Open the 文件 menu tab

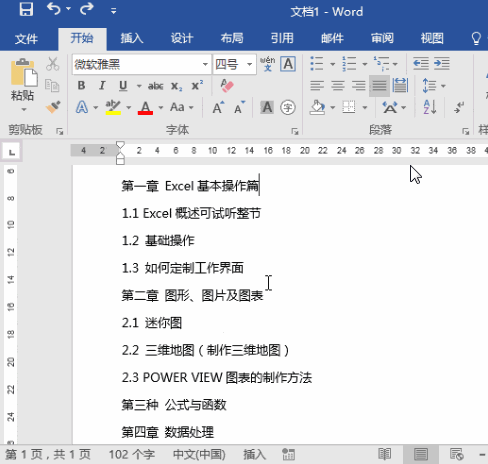[x=26, y=39]
